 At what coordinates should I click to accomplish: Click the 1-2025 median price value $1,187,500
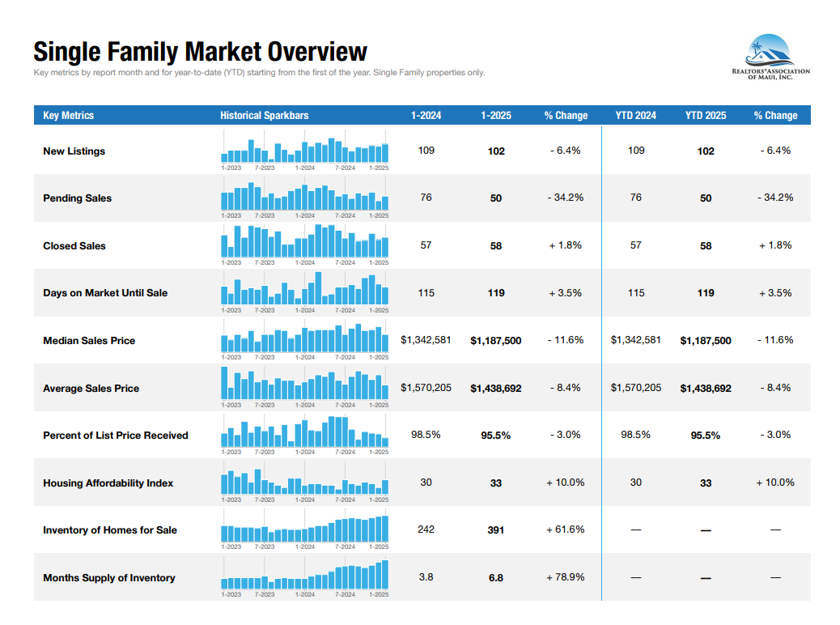point(495,341)
